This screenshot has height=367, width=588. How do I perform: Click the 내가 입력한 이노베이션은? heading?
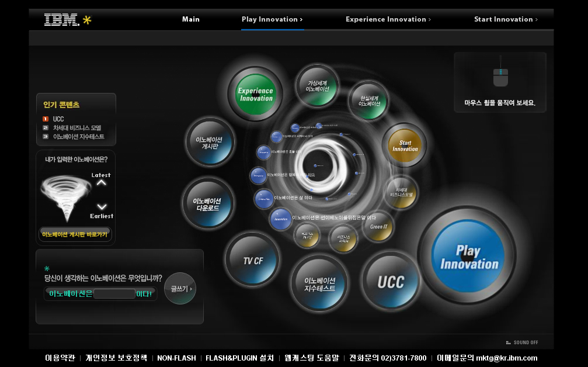tap(76, 160)
